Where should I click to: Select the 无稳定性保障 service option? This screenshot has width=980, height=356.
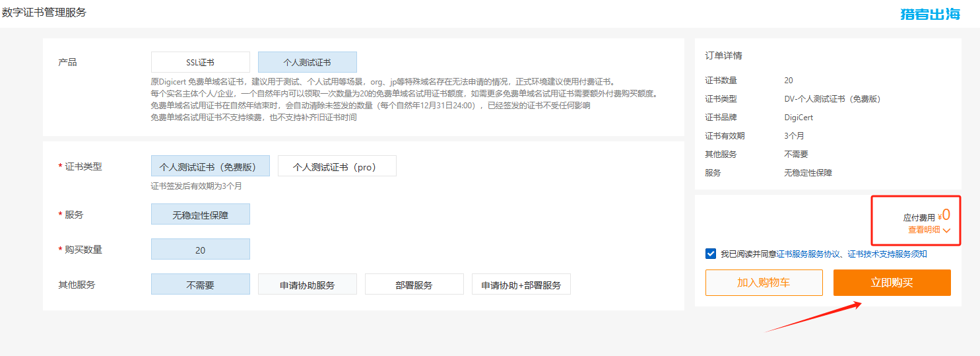201,214
